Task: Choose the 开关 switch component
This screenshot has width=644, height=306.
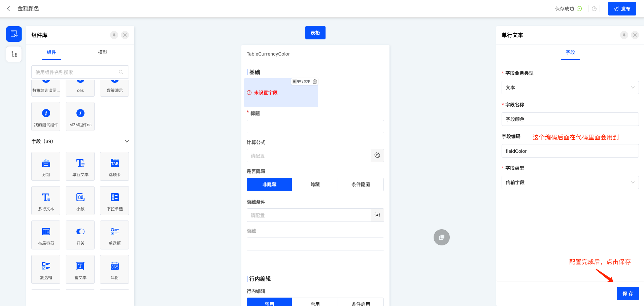Action: pyautogui.click(x=80, y=235)
